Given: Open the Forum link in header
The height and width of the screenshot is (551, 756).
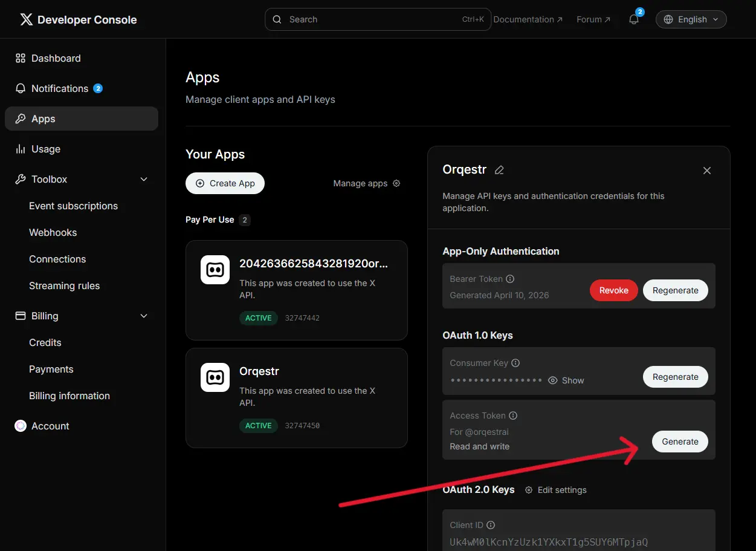Looking at the screenshot, I should (593, 19).
